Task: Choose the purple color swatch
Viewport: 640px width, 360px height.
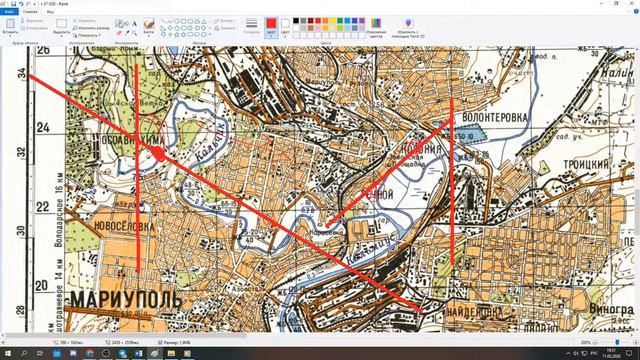Action: tap(362, 20)
